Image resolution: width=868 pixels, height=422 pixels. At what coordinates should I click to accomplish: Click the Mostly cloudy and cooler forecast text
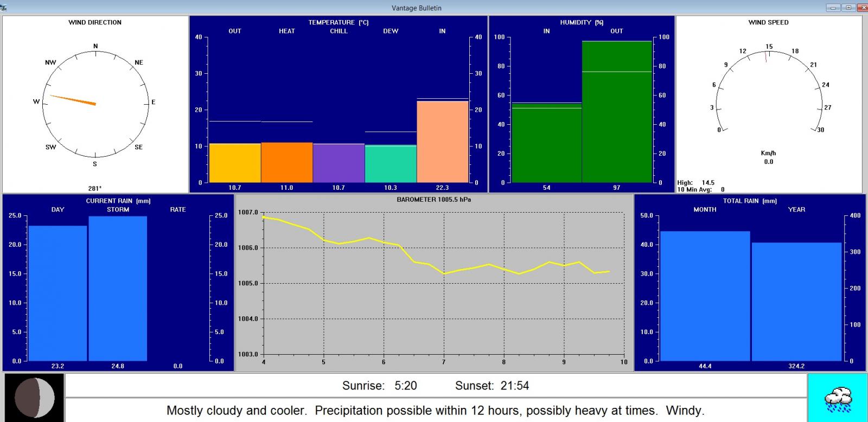(x=435, y=411)
